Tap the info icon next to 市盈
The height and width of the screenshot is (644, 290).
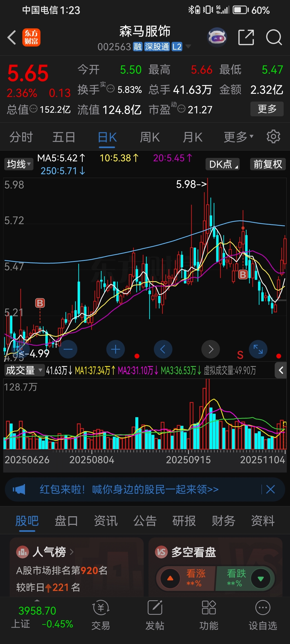(182, 109)
